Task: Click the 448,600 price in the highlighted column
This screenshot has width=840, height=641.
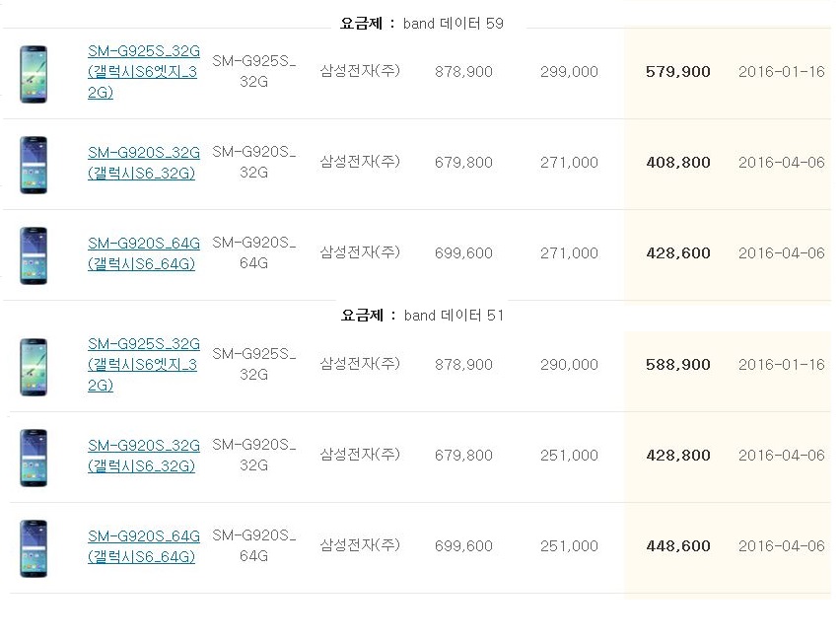Action: [x=677, y=546]
